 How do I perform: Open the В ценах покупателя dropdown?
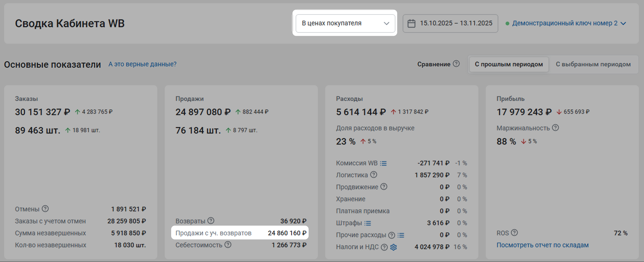(x=345, y=23)
